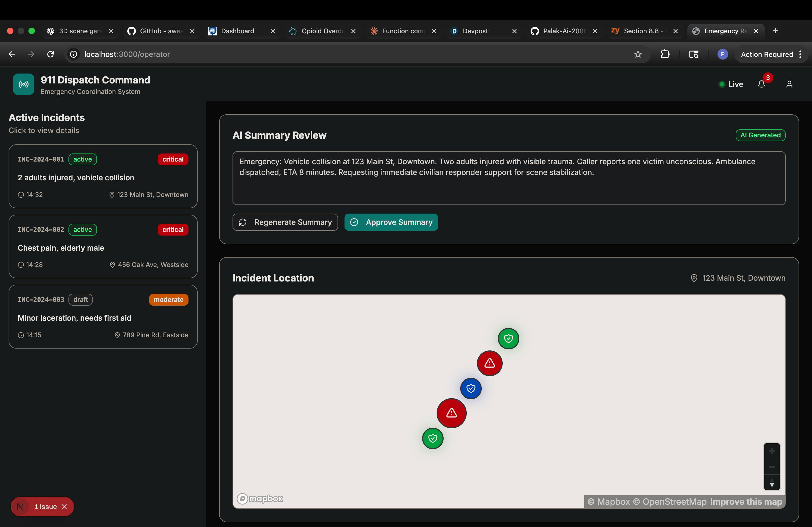Regenerate the AI summary
Screen dimensions: 812x527
pos(285,222)
